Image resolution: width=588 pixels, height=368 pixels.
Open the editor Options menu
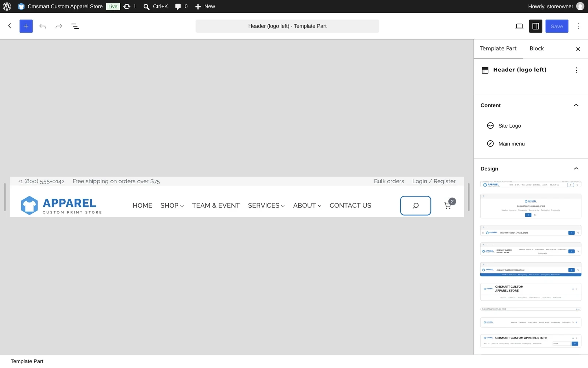pyautogui.click(x=578, y=26)
